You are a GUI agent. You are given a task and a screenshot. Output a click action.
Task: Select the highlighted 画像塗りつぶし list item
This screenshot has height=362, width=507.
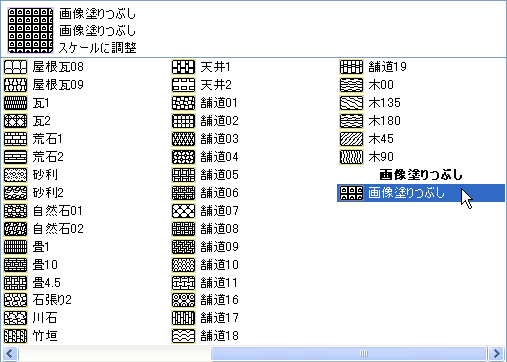coord(421,193)
